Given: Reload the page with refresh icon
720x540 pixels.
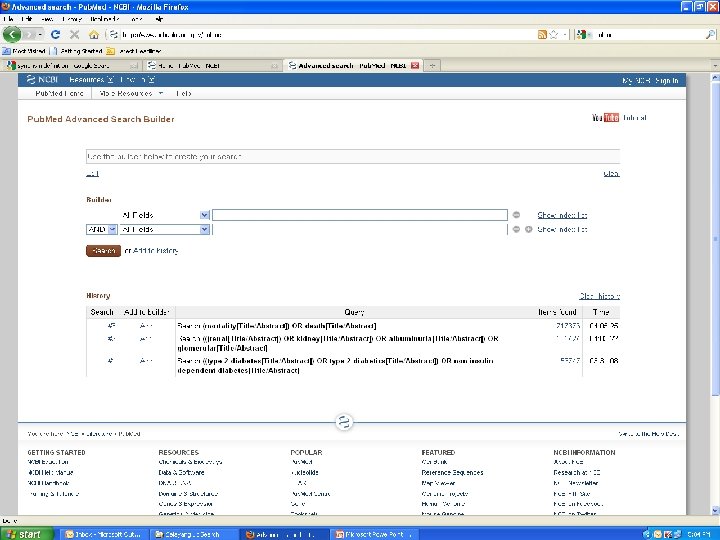Looking at the screenshot, I should point(56,34).
